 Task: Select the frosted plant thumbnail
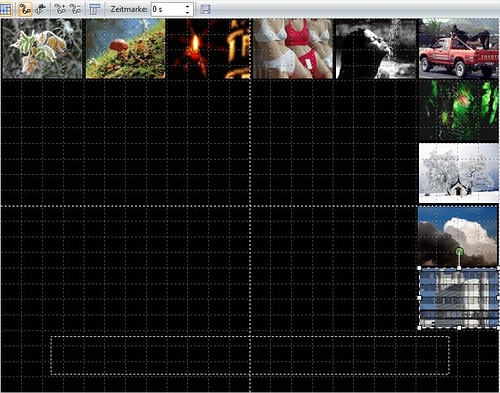42,48
